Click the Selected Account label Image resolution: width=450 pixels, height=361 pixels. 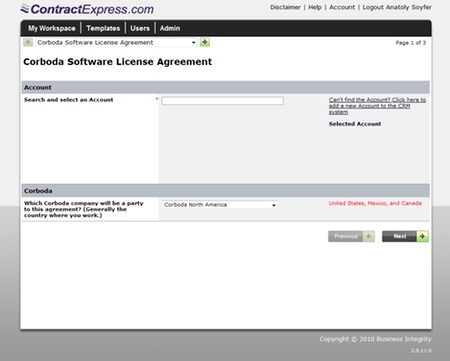click(x=355, y=124)
